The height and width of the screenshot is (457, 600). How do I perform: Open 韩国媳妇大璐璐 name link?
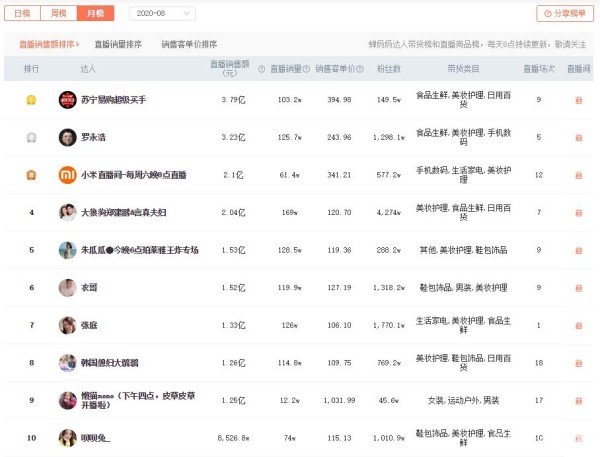coord(109,363)
